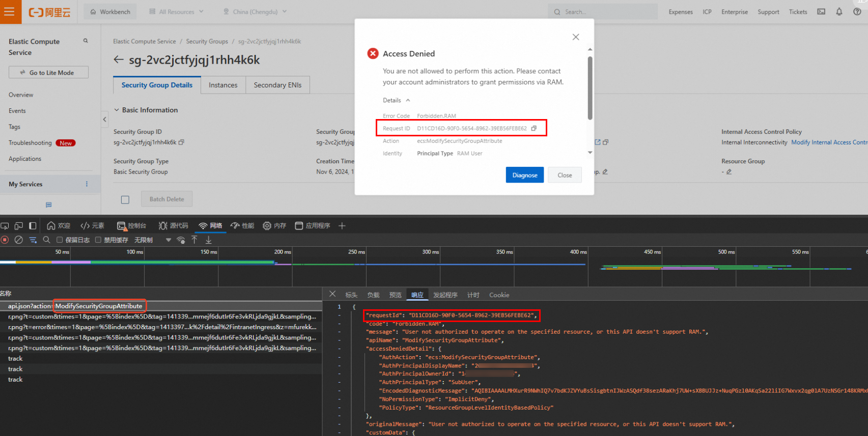
Task: Open the DevTools Sources tab
Action: tap(173, 226)
